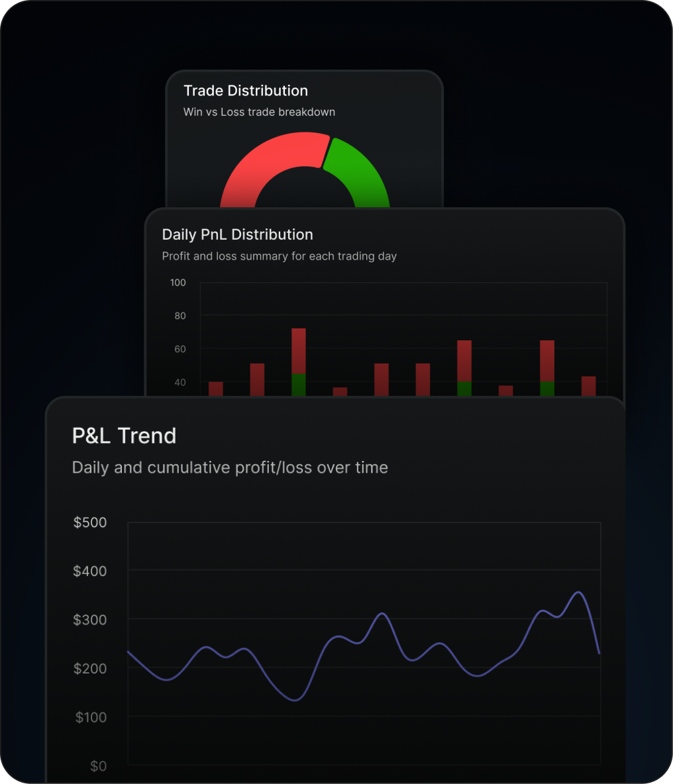
Task: Open the P&L Trend card header
Action: click(x=123, y=436)
